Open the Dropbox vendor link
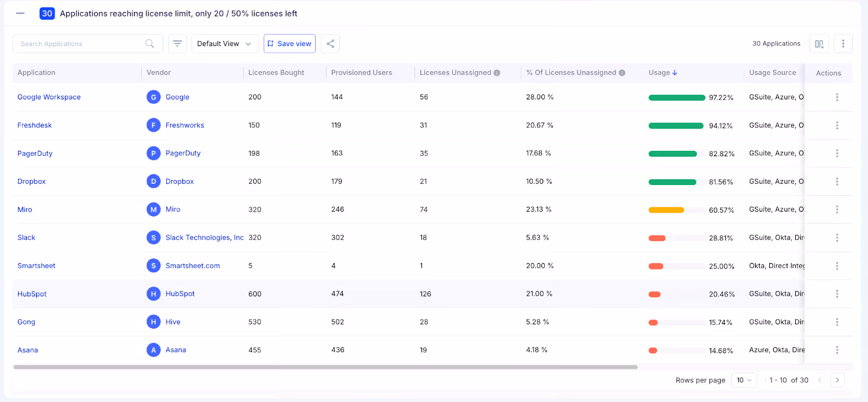Viewport: 868px width, 402px height. pyautogui.click(x=180, y=181)
